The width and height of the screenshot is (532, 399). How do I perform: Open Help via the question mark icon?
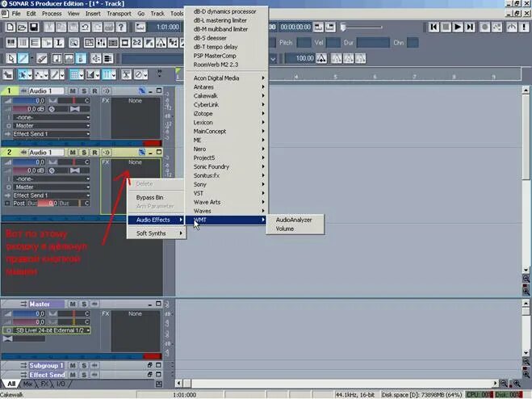pyautogui.click(x=121, y=27)
